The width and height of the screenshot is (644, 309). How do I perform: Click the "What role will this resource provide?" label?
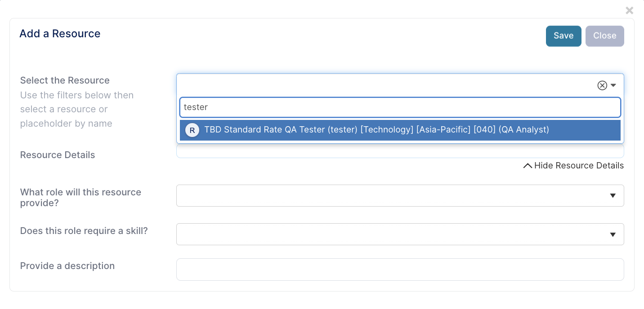coord(81,198)
